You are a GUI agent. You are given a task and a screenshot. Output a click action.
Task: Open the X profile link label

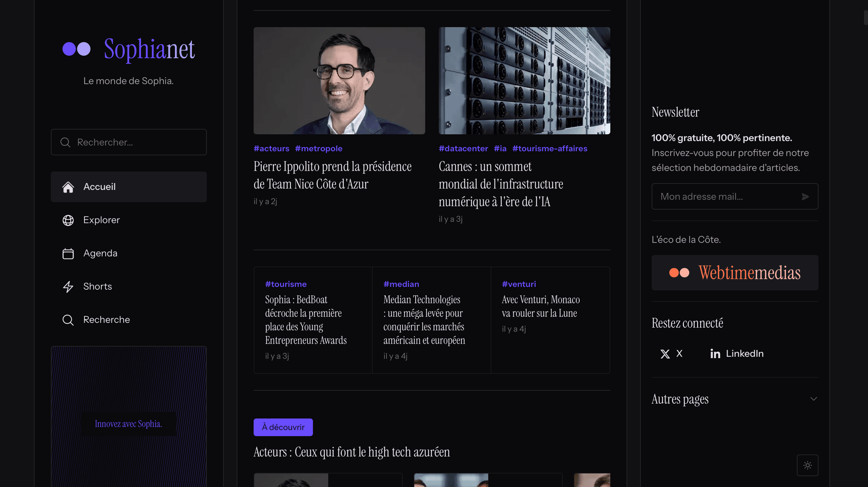click(x=679, y=354)
